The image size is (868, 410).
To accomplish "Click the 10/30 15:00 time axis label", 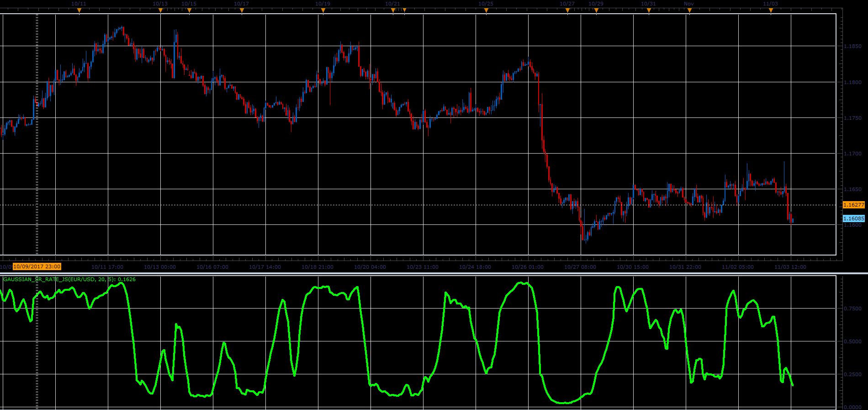I will click(x=633, y=267).
